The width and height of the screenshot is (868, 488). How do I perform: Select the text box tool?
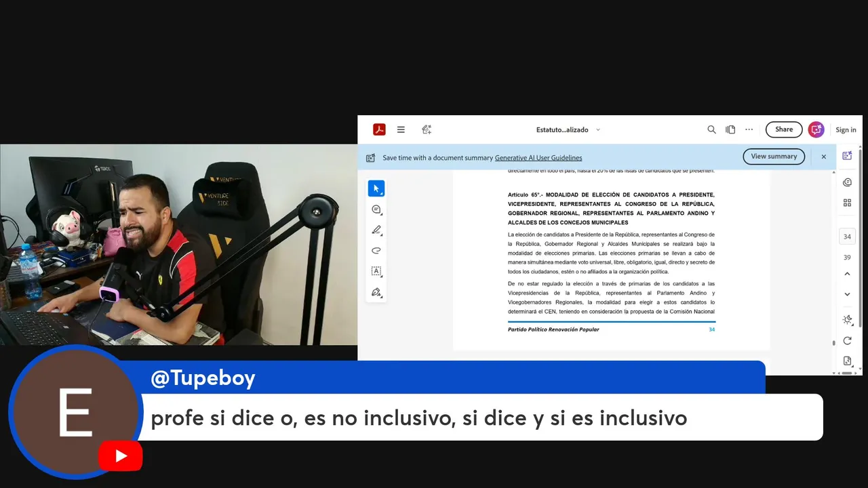coord(376,271)
